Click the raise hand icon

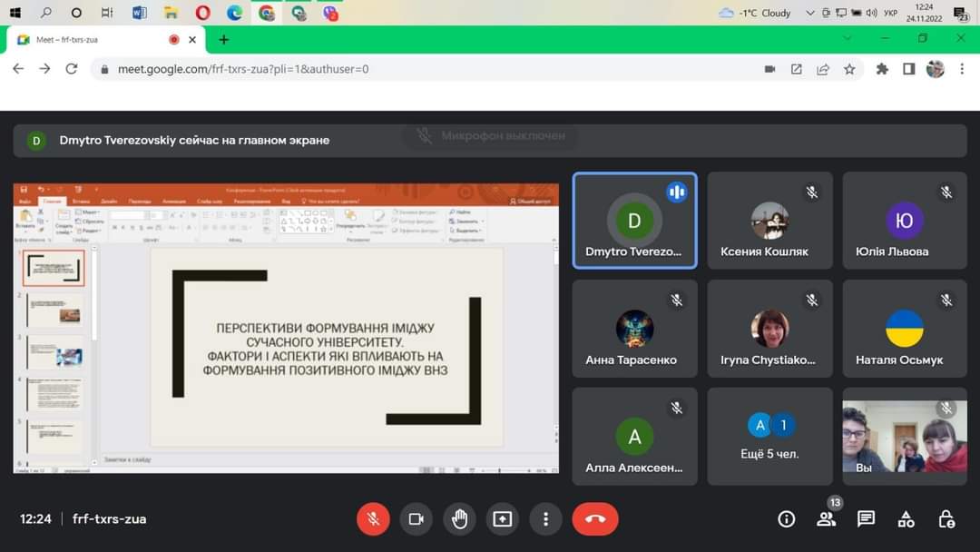pos(460,519)
